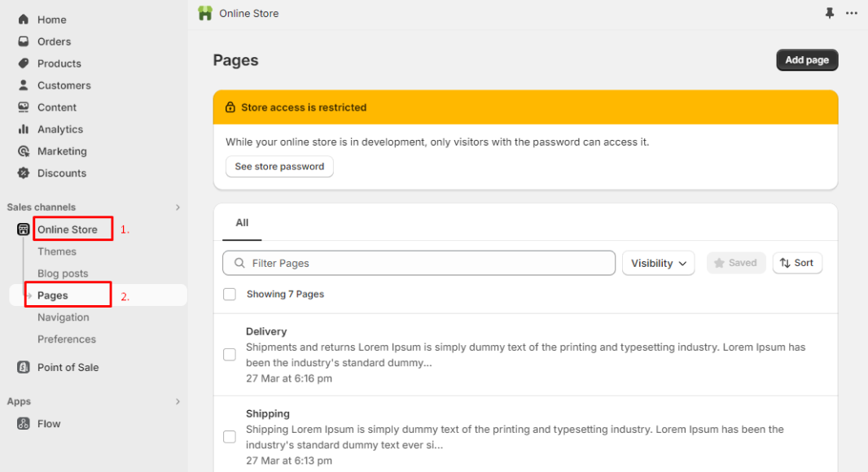
Task: Pin the Online Store app
Action: [829, 13]
